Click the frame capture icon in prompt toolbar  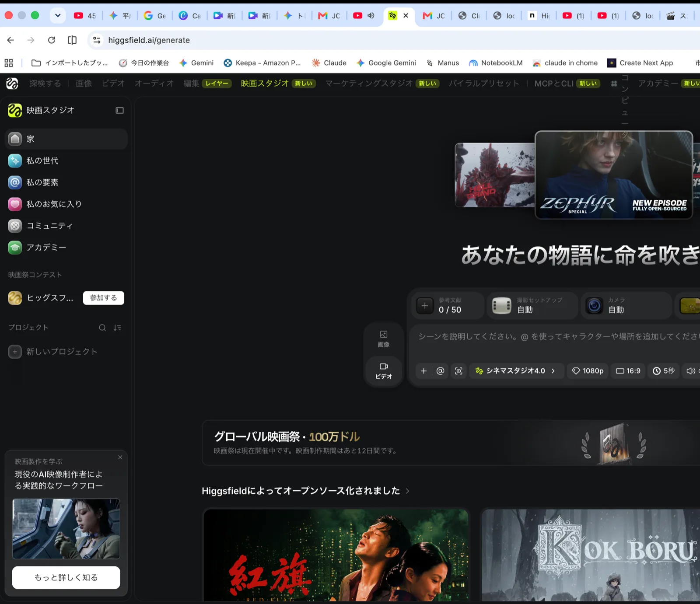[458, 371]
